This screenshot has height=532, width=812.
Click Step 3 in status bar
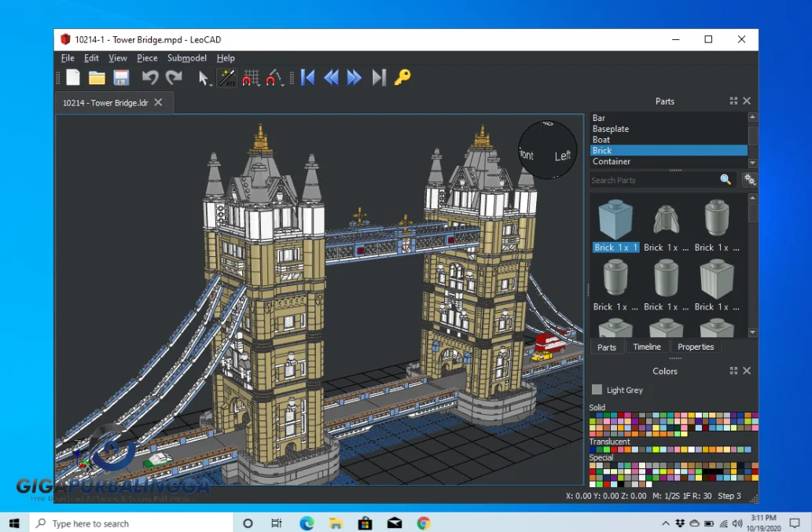(729, 496)
